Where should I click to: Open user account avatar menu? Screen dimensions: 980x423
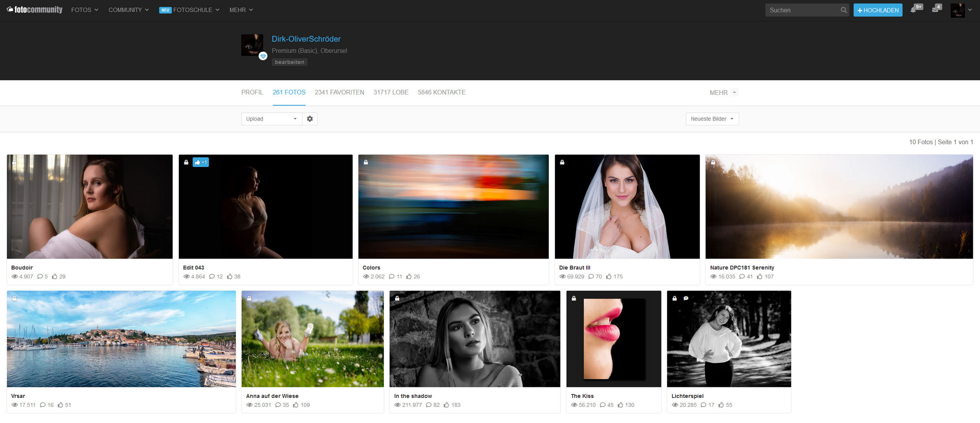[961, 10]
